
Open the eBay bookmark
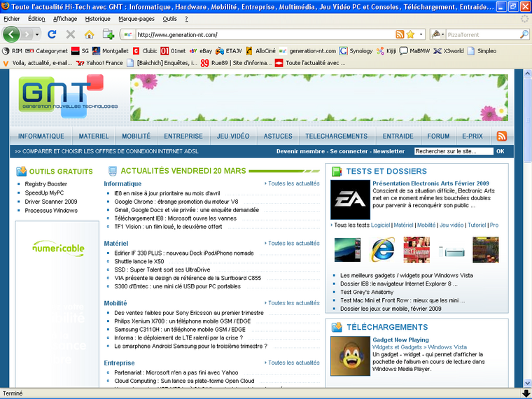coord(201,51)
